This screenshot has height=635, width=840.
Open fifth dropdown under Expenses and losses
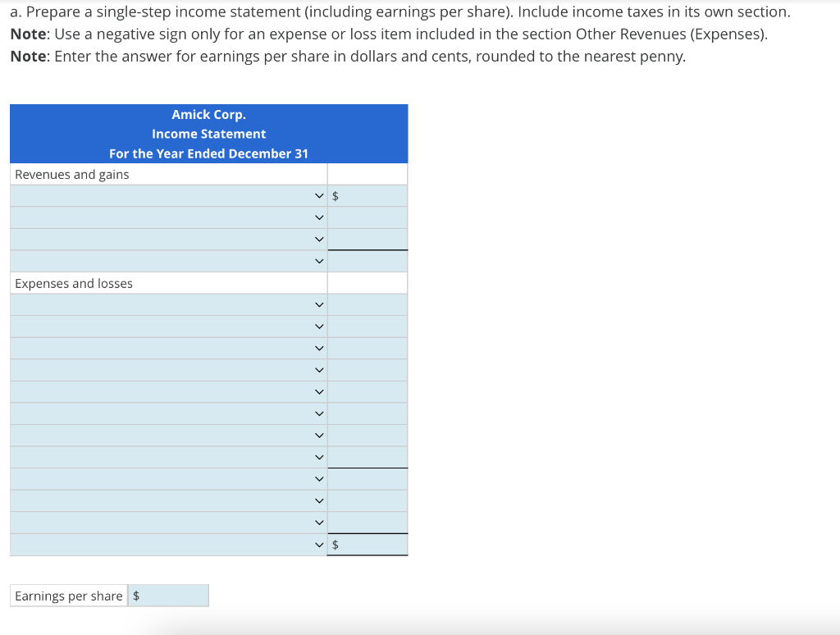pos(168,391)
